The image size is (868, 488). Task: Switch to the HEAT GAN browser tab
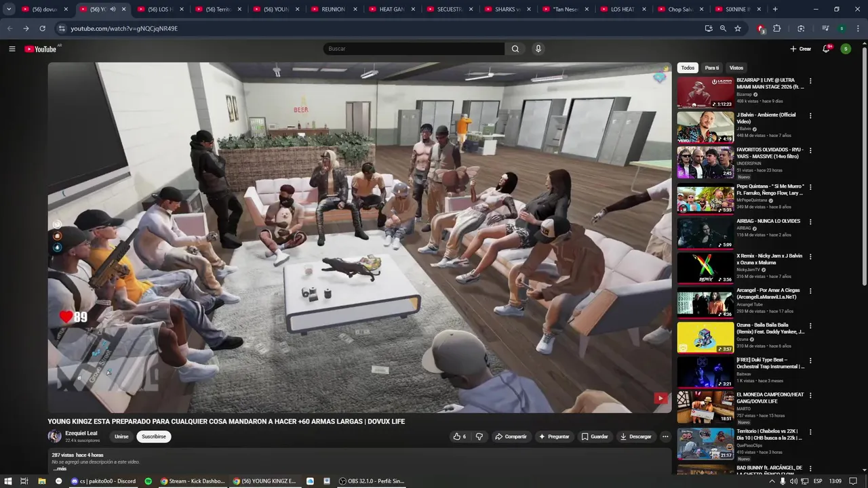pyautogui.click(x=391, y=9)
